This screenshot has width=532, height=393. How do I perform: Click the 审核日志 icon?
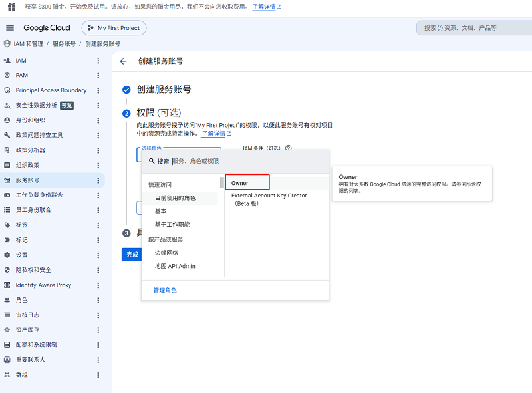coord(7,315)
